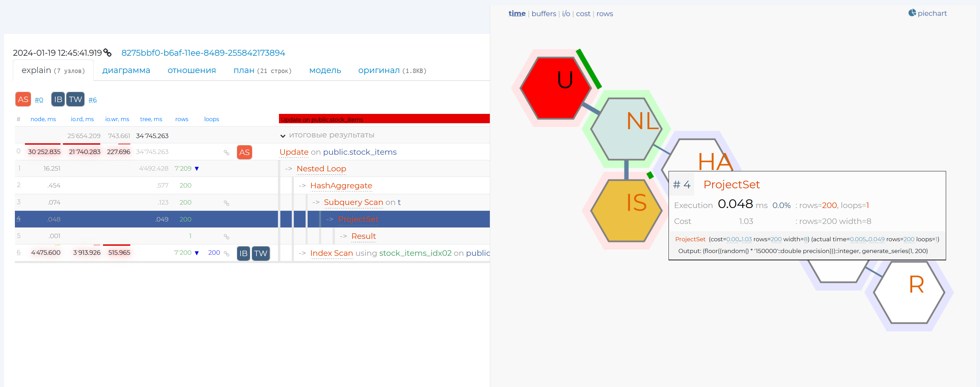Click the TW badge in Index Scan row
980x387 pixels.
pyautogui.click(x=261, y=253)
